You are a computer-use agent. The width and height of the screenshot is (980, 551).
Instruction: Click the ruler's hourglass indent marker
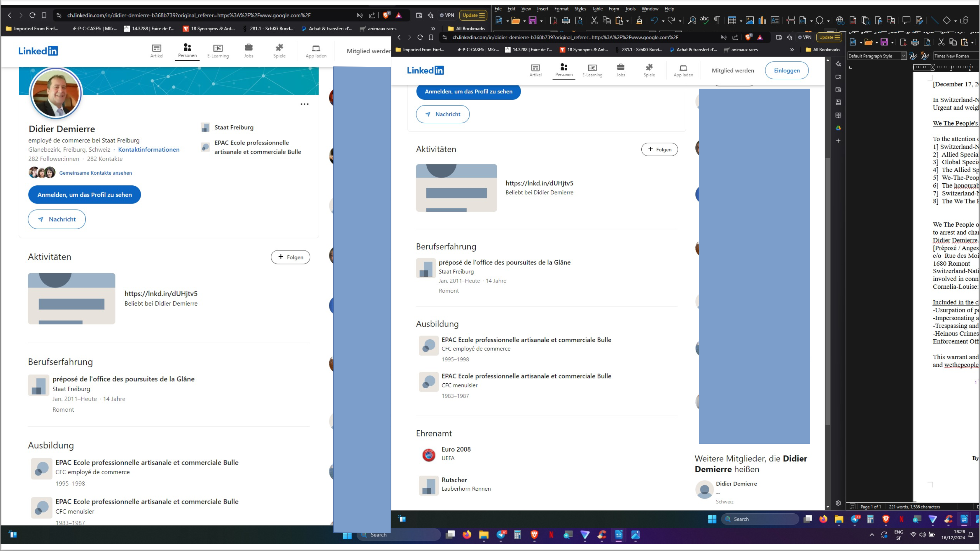[x=932, y=67]
